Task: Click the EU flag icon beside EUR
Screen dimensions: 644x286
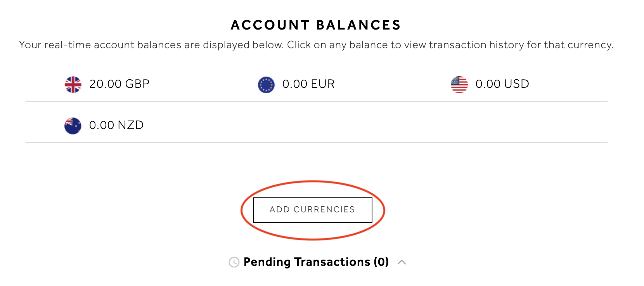Action: coord(266,84)
